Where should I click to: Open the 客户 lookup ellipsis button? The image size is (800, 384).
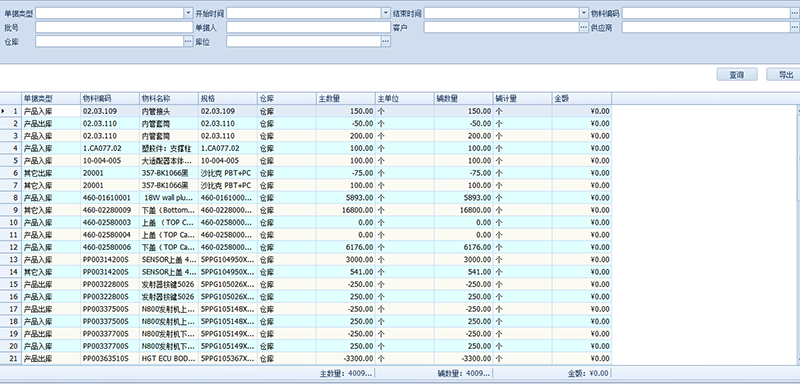(x=584, y=28)
